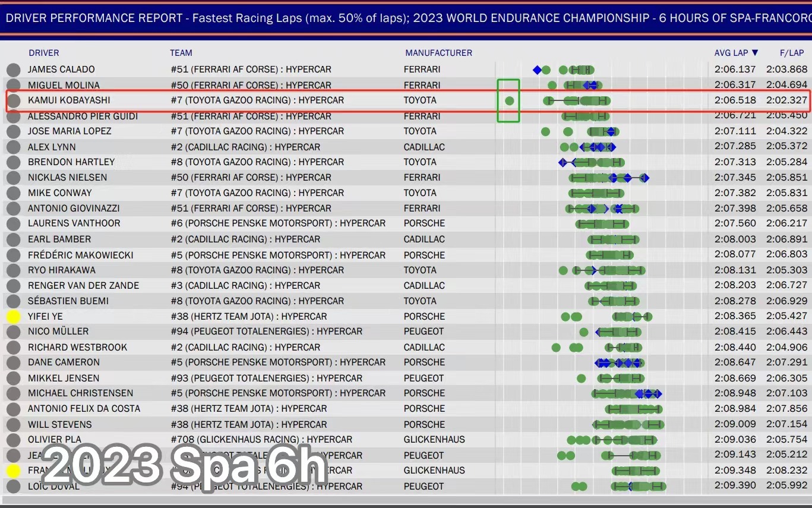Click the gray circle beside Loïc Duval

click(13, 487)
